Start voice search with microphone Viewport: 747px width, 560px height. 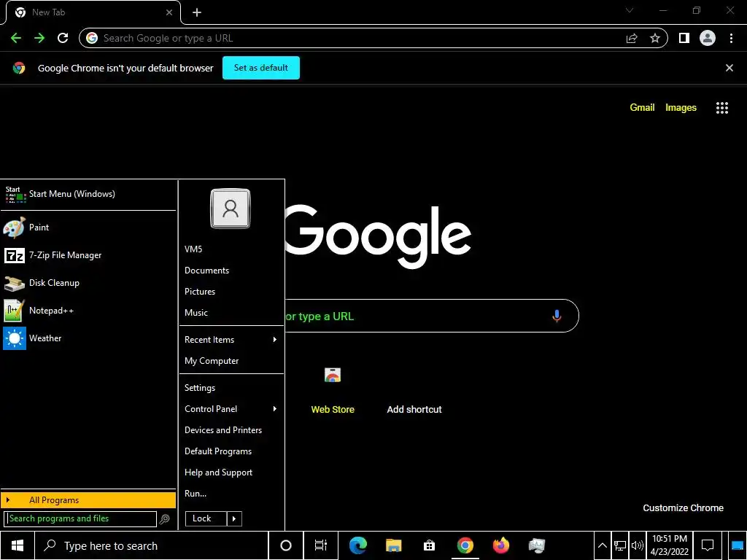(x=557, y=316)
